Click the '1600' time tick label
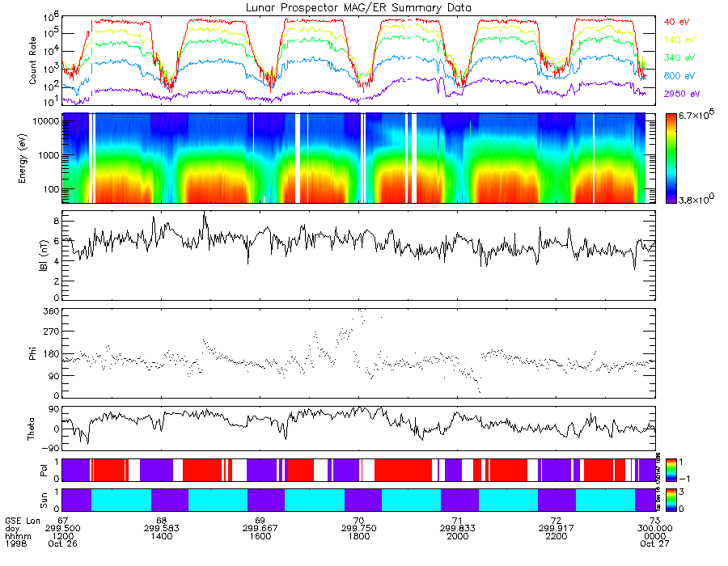 260,536
